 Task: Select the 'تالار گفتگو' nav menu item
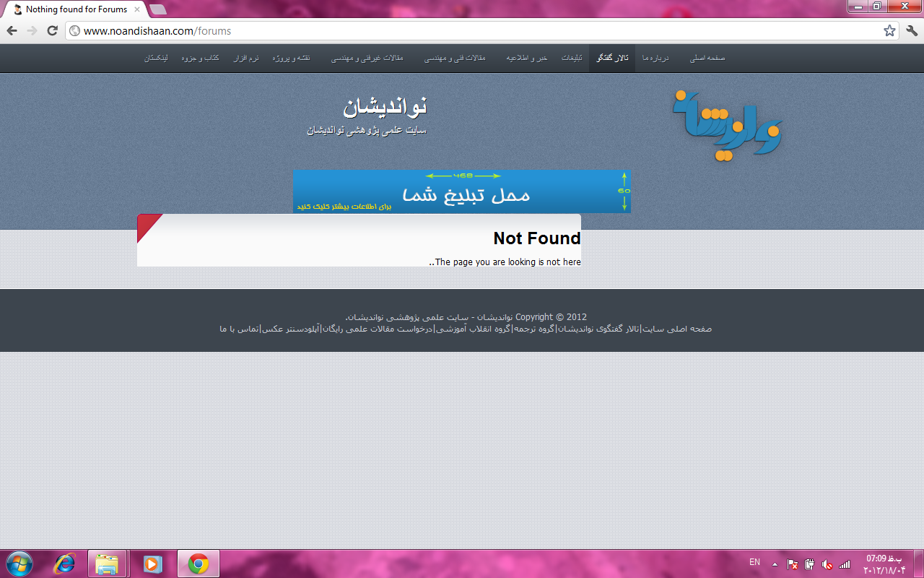pos(612,58)
